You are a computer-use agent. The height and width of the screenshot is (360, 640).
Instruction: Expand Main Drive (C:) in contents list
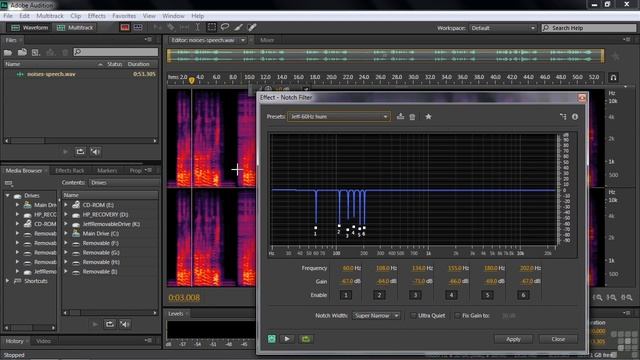(x=66, y=233)
